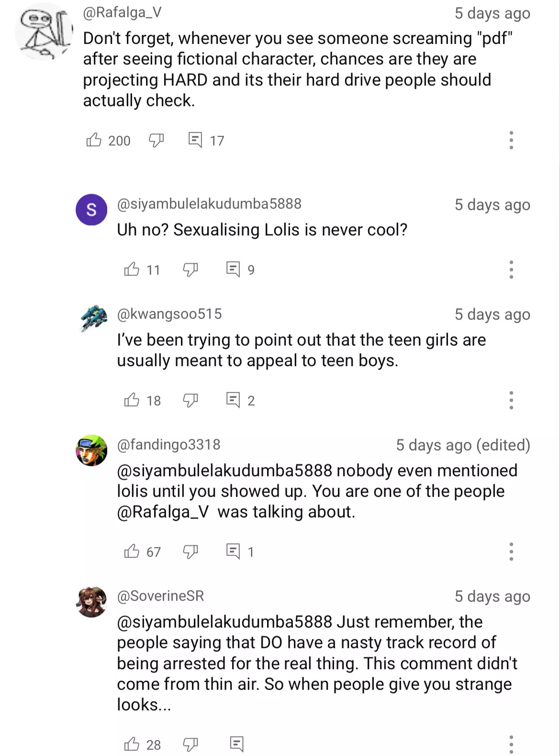This screenshot has height=756, width=560.
Task: Open the @Rafalga_V username link
Action: pos(122,12)
